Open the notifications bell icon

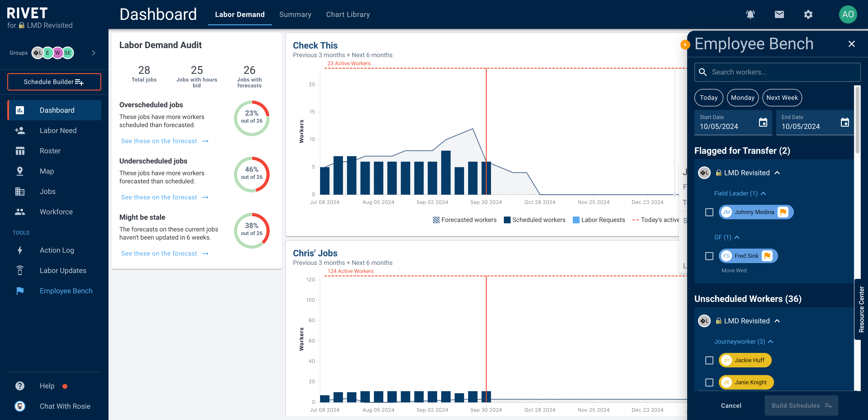(750, 14)
